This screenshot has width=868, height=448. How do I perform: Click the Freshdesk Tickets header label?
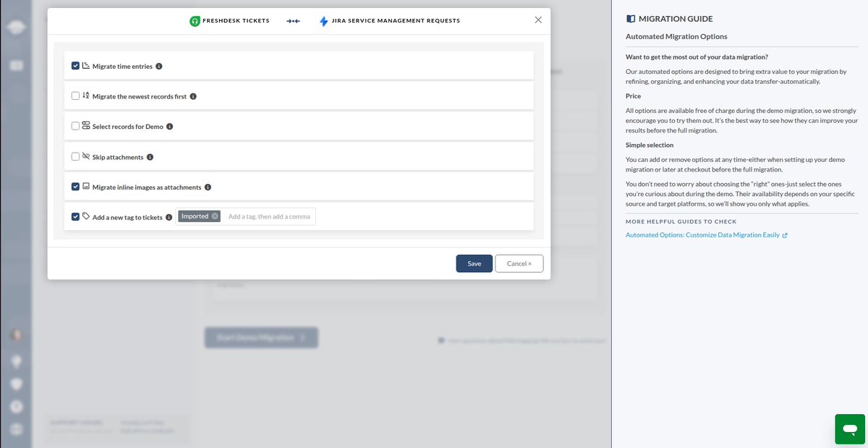[236, 21]
